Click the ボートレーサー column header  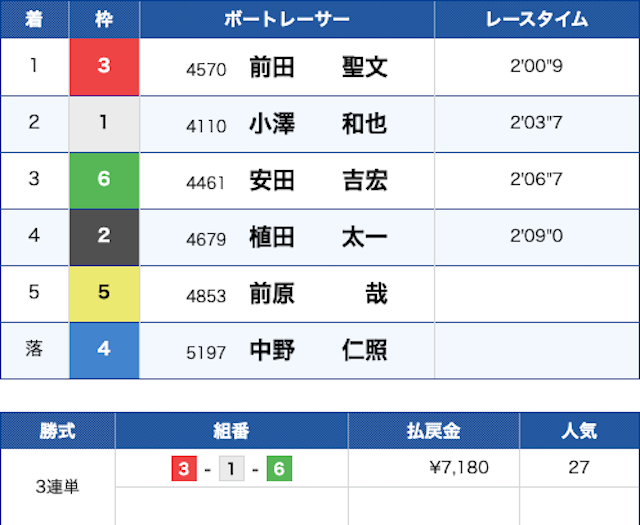tap(287, 19)
